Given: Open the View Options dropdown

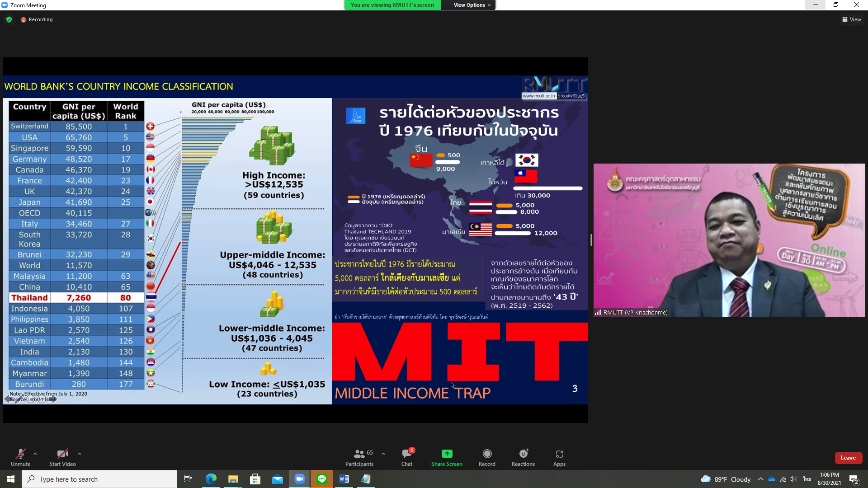Looking at the screenshot, I should coord(472,5).
